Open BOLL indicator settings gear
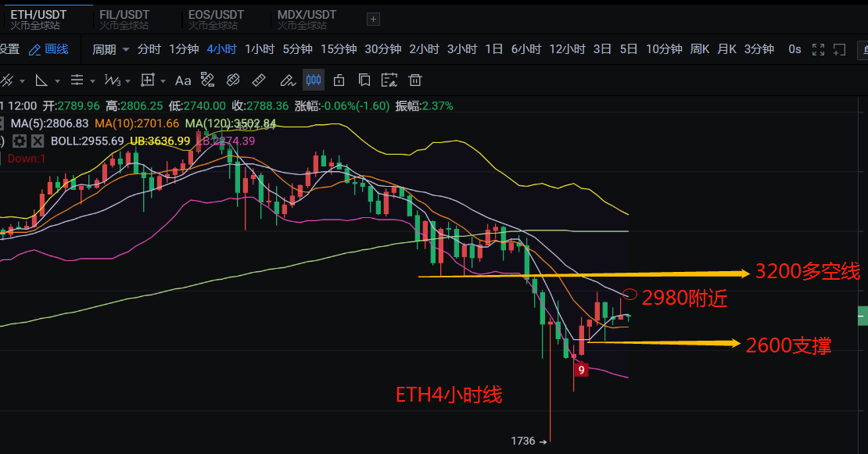The height and width of the screenshot is (454, 868). tap(20, 141)
